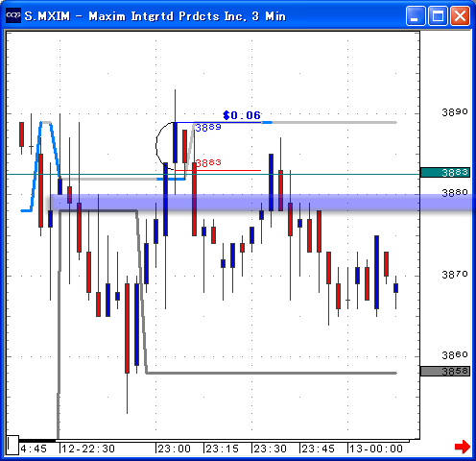Screen dimensions: 476x461
Task: Click the 23:15 time axis label
Action: coord(222,449)
